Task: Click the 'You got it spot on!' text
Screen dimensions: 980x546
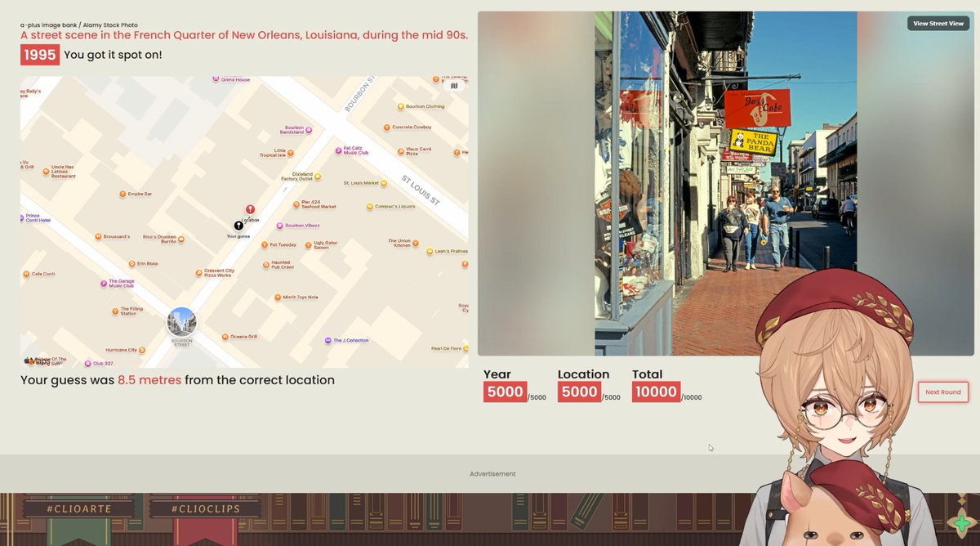Action: 113,55
